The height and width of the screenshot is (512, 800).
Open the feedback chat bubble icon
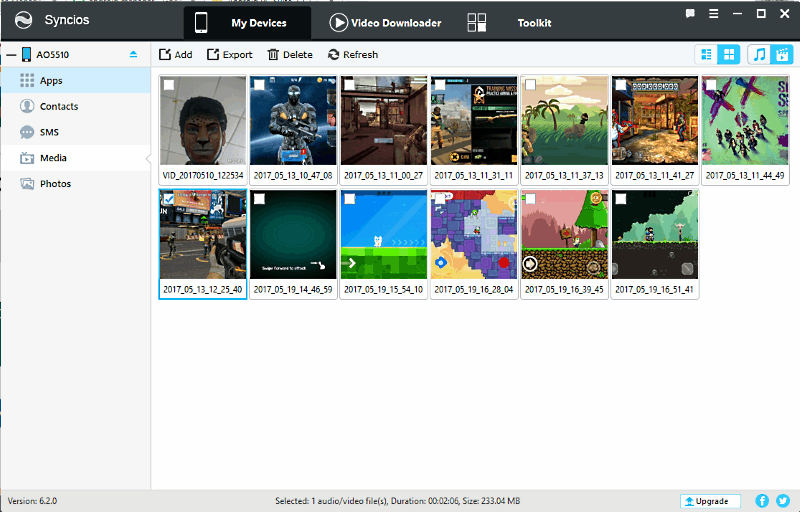click(690, 14)
